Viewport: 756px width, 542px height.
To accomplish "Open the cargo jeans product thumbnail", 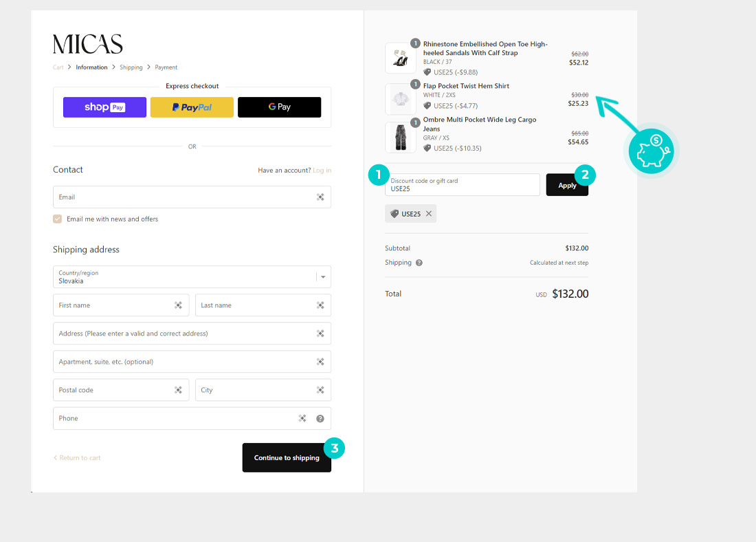I will coord(400,138).
